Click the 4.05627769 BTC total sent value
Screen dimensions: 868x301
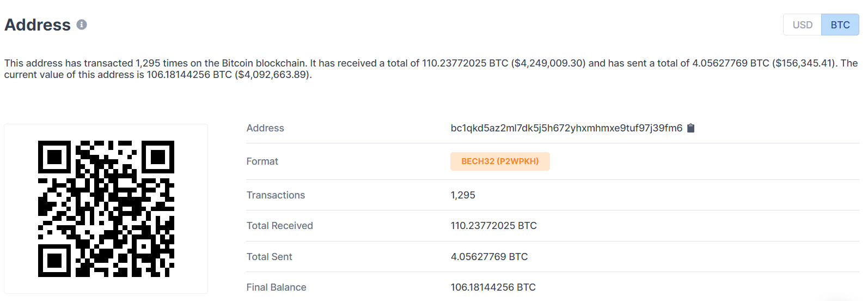(x=489, y=257)
